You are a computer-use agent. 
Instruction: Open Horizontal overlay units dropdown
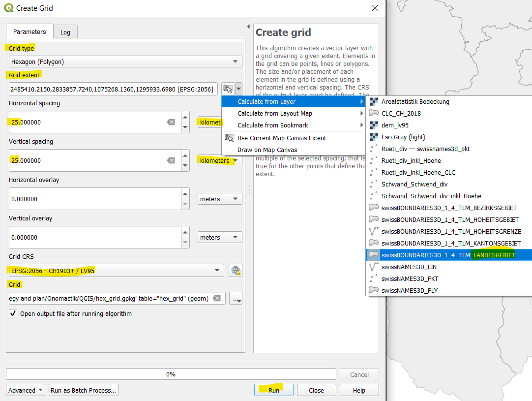[x=220, y=199]
